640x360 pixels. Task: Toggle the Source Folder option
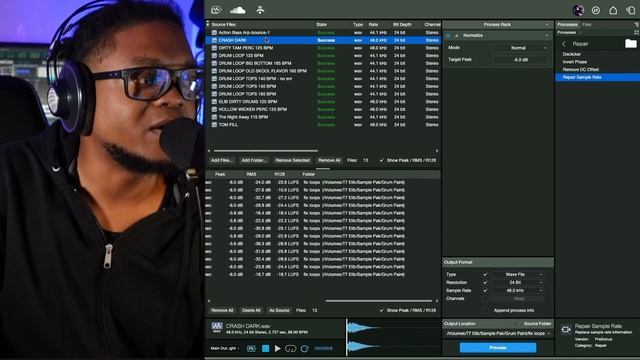[516, 324]
